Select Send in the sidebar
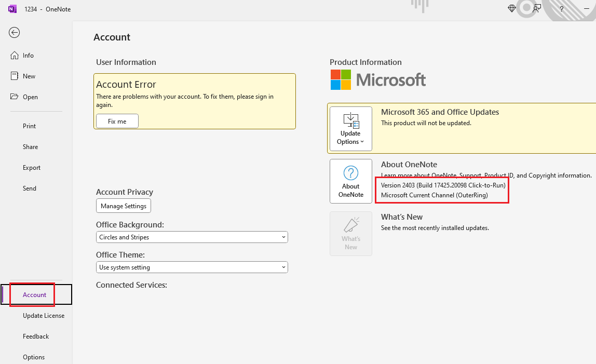596x364 pixels. [30, 188]
